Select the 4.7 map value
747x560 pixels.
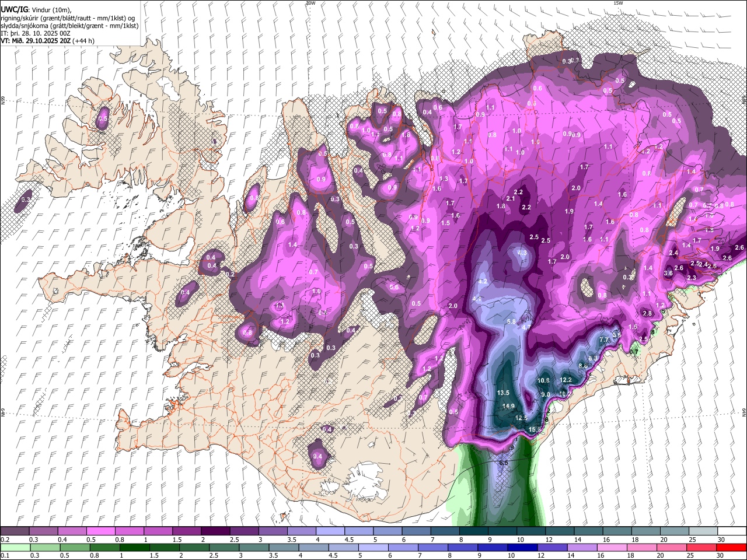click(526, 328)
